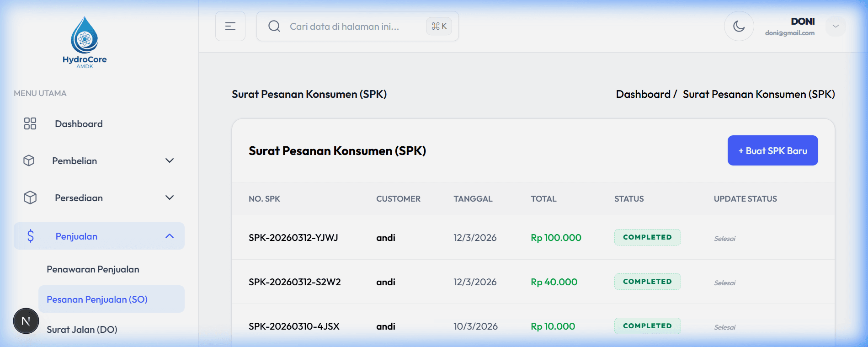Switch to dark mode with moon icon
The image size is (868, 347).
tap(739, 26)
